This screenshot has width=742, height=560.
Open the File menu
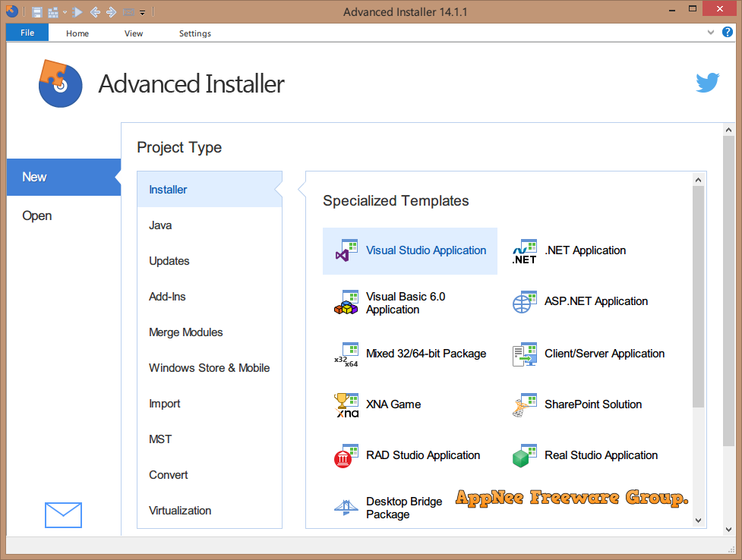tap(27, 33)
